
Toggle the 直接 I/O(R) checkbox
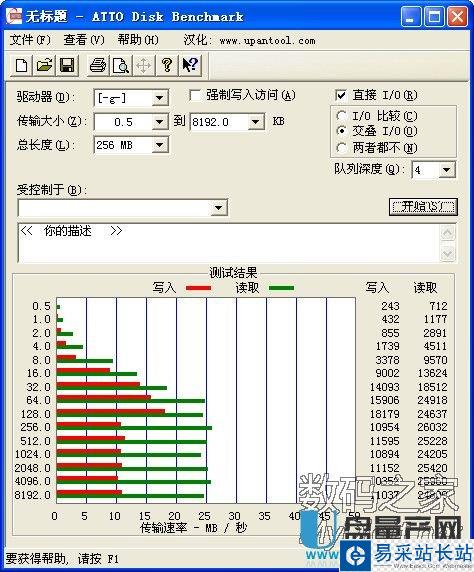pos(341,96)
